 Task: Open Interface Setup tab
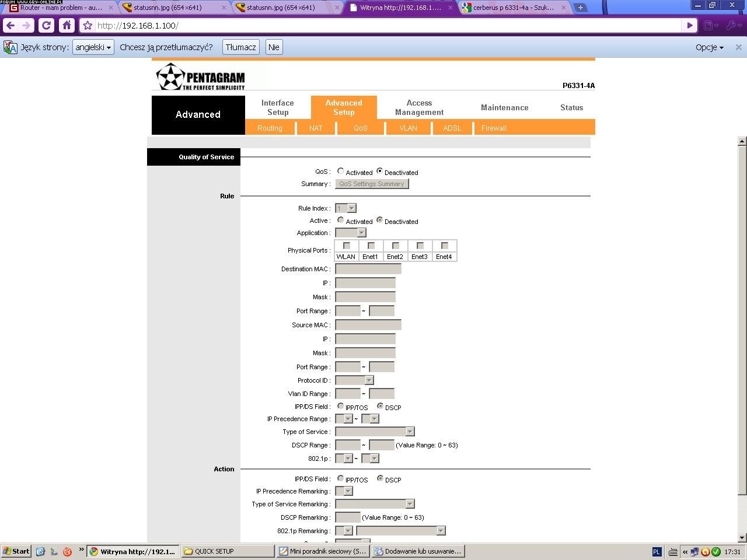tap(278, 107)
